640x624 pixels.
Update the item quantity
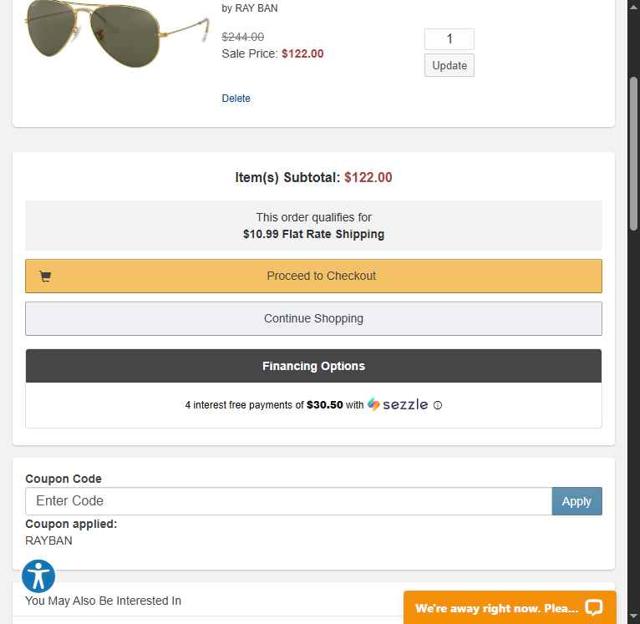coord(449,66)
